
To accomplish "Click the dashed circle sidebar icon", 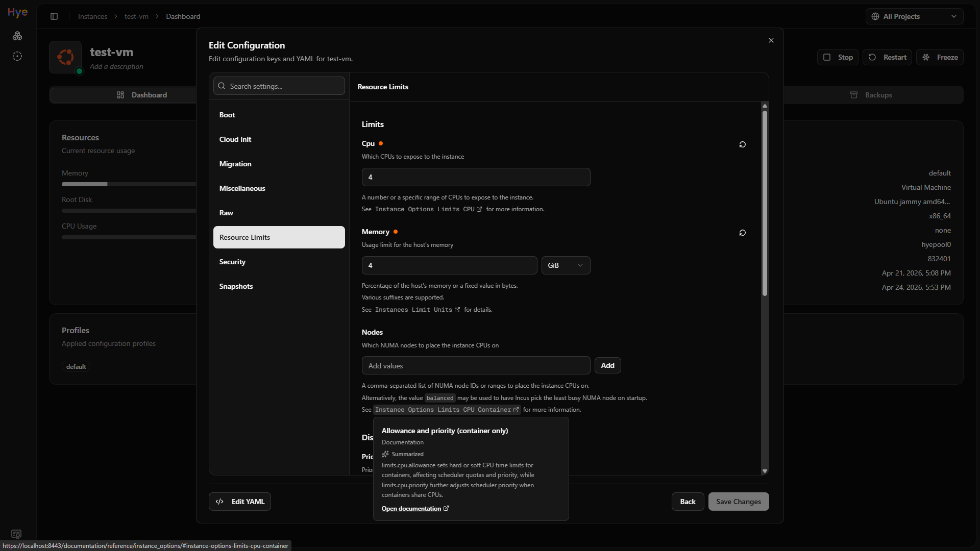I will pyautogui.click(x=17, y=56).
